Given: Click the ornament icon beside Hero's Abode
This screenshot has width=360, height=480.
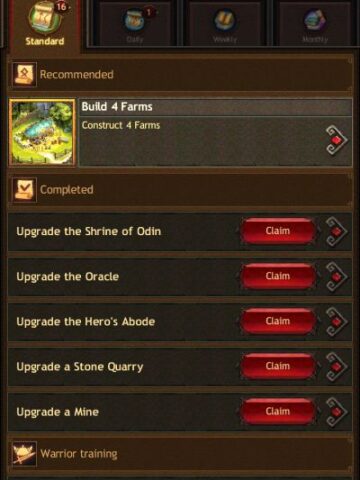Looking at the screenshot, I should pos(336,322).
